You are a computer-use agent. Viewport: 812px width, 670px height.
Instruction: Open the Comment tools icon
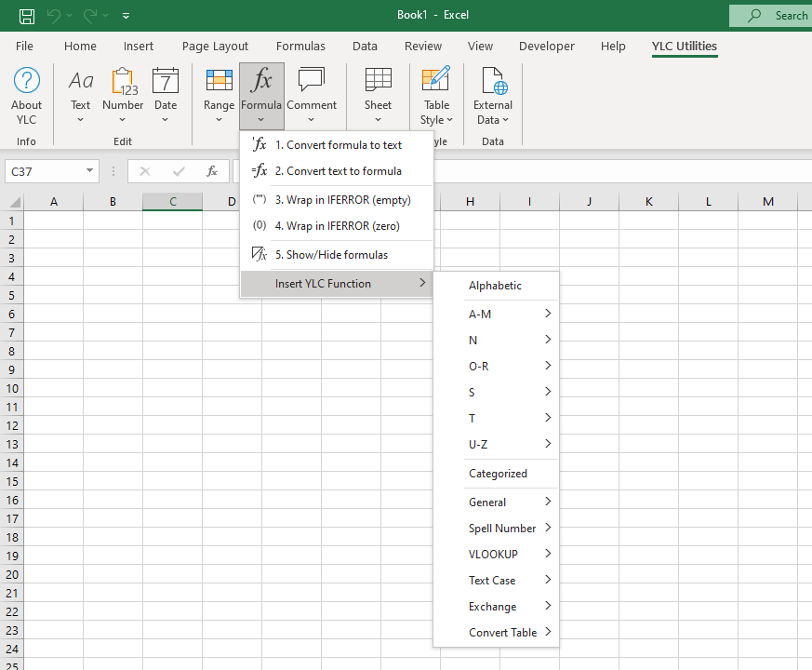pyautogui.click(x=311, y=82)
